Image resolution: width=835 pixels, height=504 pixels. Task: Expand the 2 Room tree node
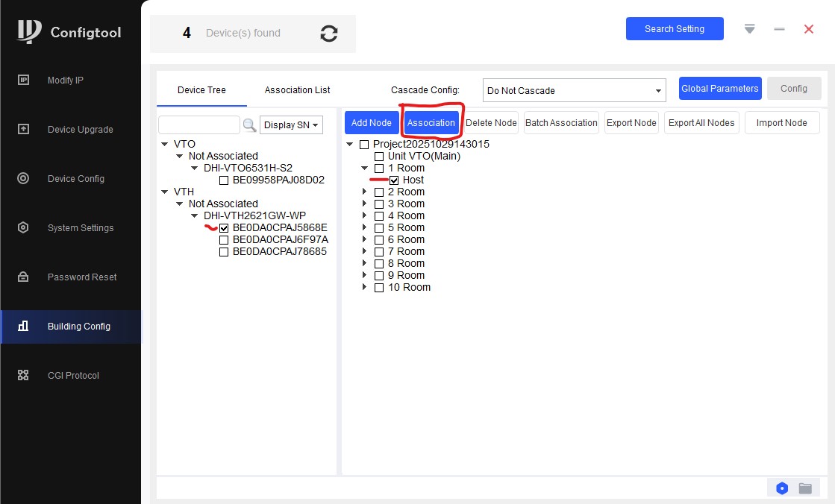pyautogui.click(x=364, y=192)
